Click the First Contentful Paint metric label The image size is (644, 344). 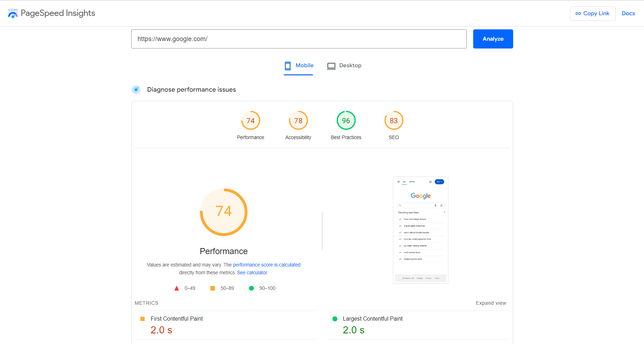pos(177,319)
